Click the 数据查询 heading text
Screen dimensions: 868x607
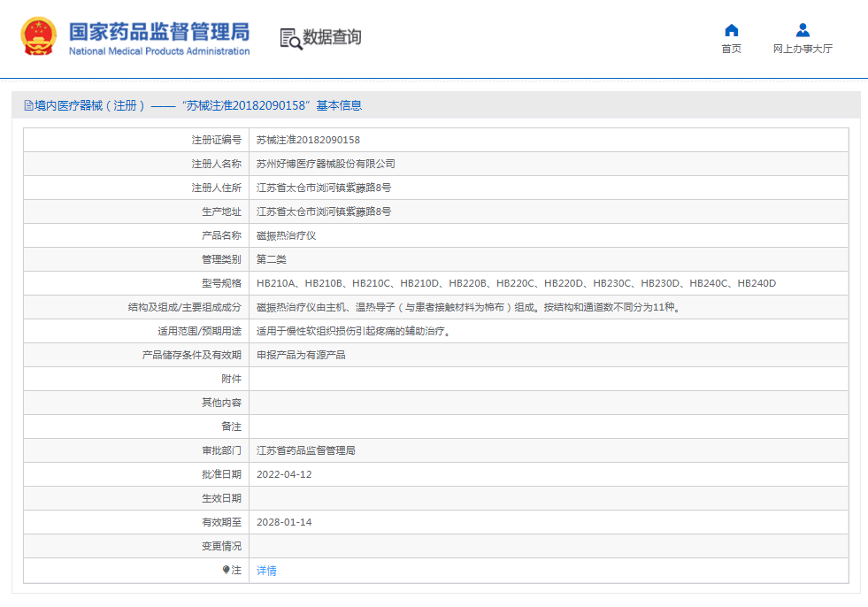(x=332, y=37)
